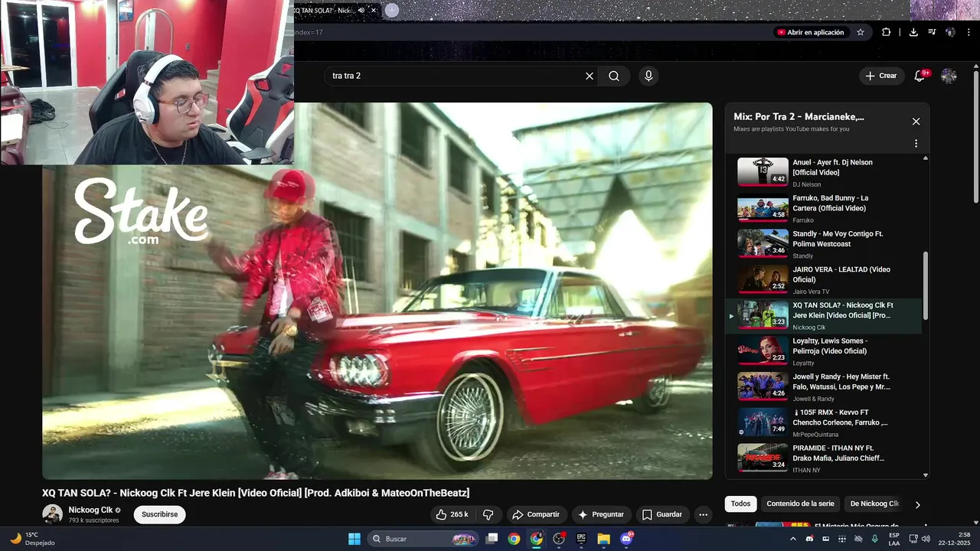Click Mix: Por Tra 2 - Marcianeke title

coord(799,117)
